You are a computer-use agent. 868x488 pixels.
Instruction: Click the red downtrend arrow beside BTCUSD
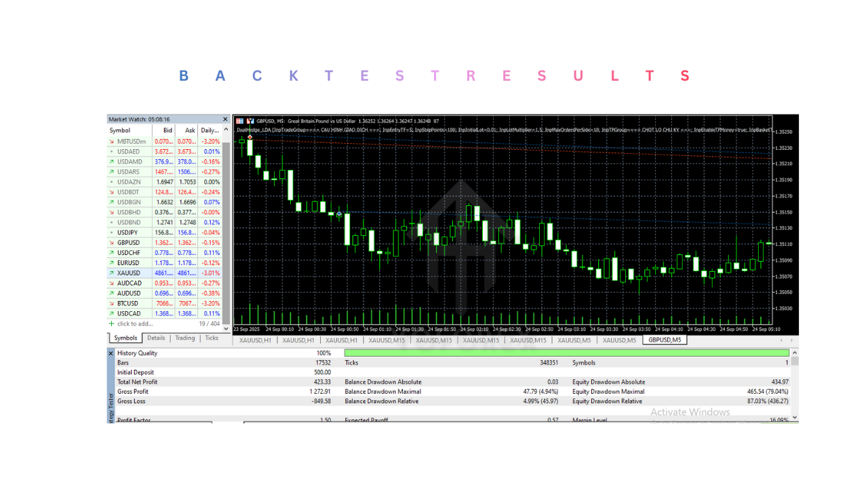click(x=111, y=303)
